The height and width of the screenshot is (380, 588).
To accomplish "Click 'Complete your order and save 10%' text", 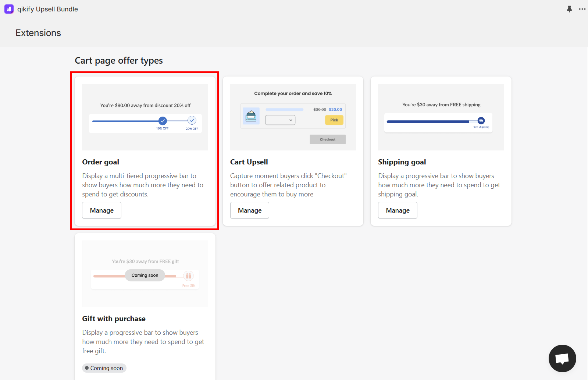I will click(293, 93).
